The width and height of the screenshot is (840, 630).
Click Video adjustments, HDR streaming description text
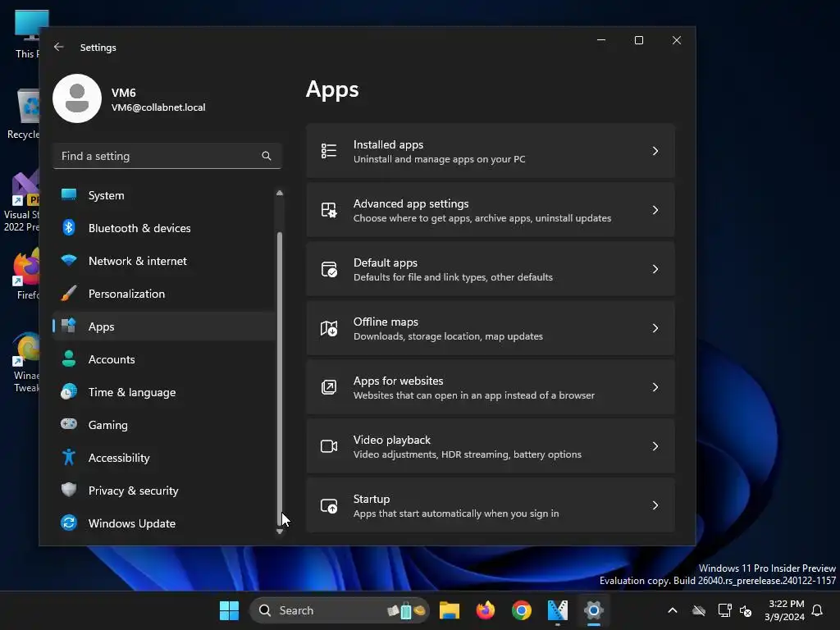pos(467,454)
